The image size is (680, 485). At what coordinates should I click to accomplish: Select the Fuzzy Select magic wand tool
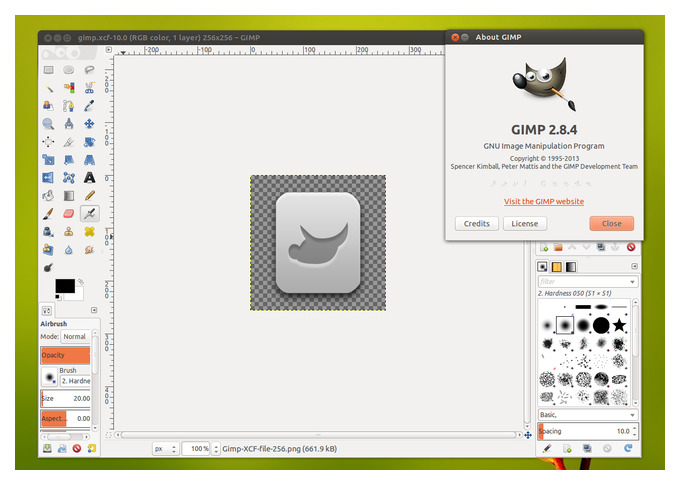(49, 88)
